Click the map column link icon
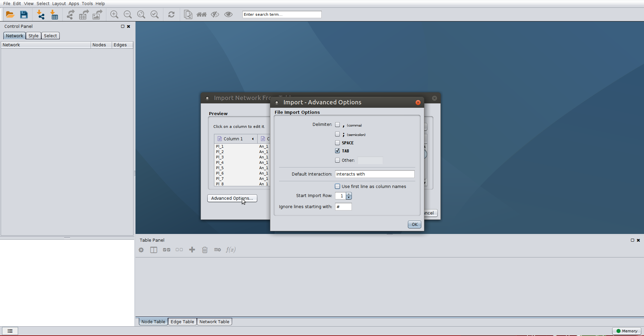 [217, 250]
